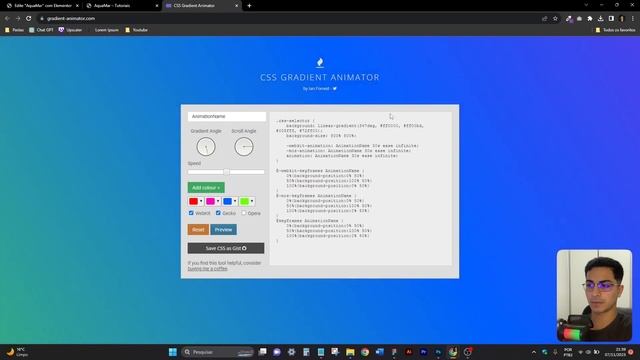
Task: Open the Chrome three-dot menu
Action: (633, 18)
